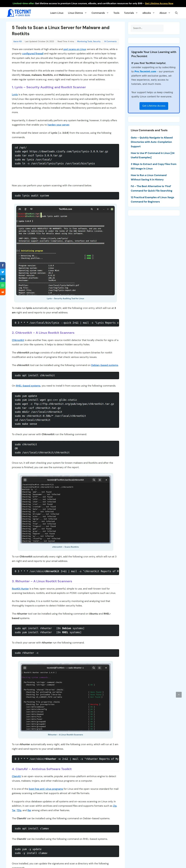Follow the 'RHEL-based systems' link
Viewport: 186px width, 868px height.
click(x=28, y=386)
